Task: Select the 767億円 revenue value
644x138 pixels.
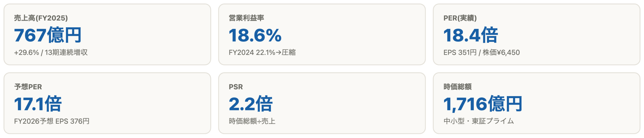Action: click(48, 35)
